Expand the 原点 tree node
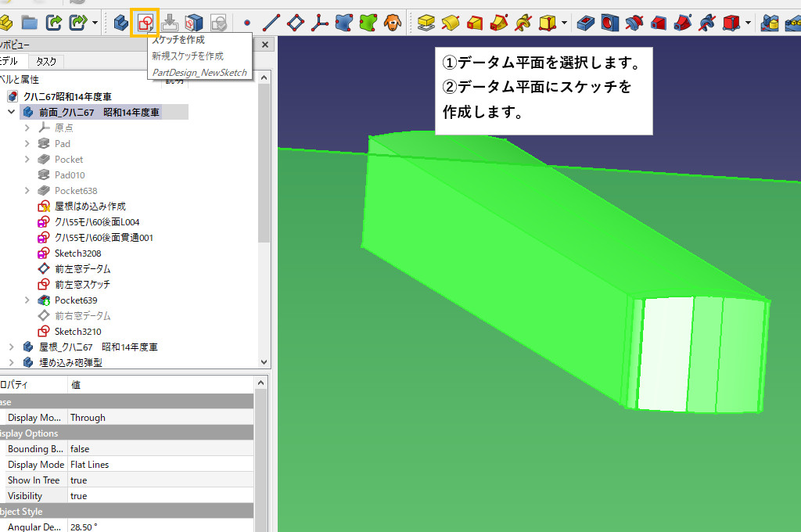The height and width of the screenshot is (532, 801). pyautogui.click(x=27, y=128)
